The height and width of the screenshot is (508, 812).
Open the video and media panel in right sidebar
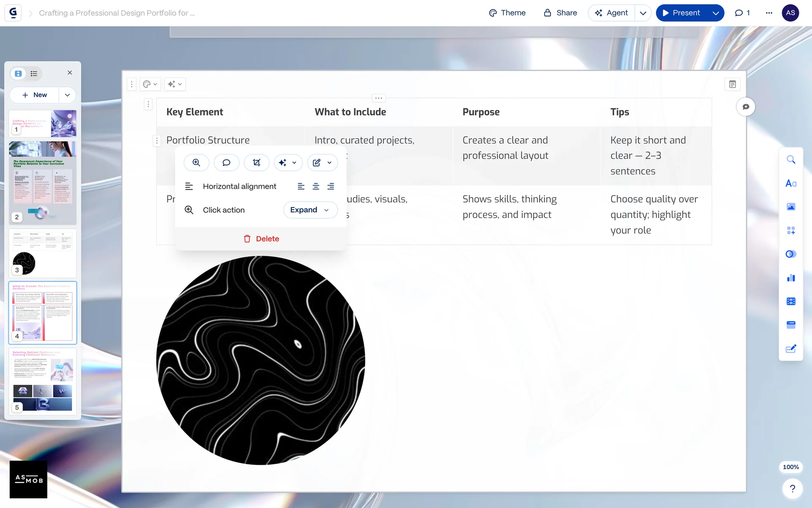(790, 301)
